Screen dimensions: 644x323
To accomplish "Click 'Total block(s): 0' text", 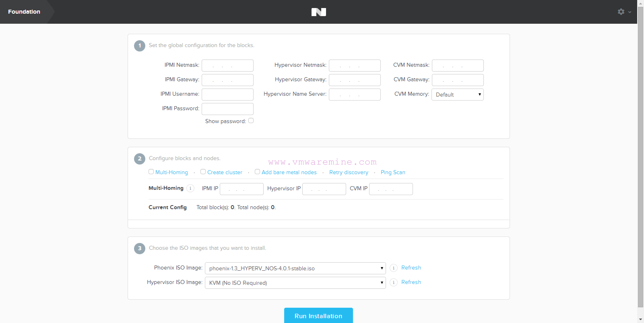I will pyautogui.click(x=215, y=207).
